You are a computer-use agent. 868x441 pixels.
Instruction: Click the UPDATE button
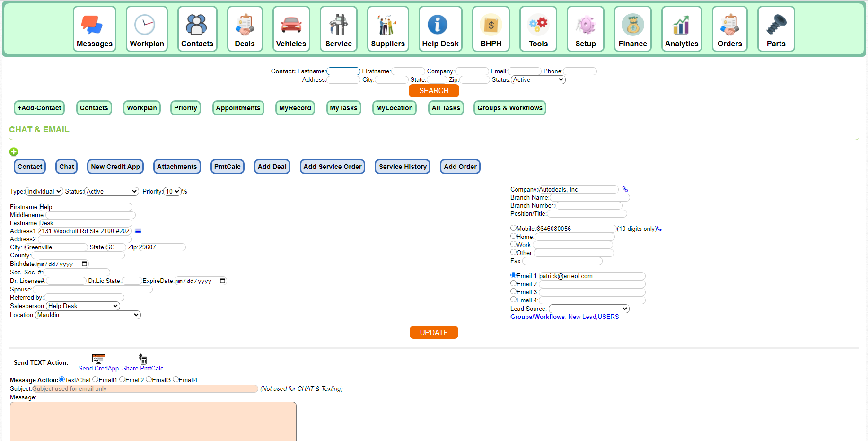pos(433,332)
